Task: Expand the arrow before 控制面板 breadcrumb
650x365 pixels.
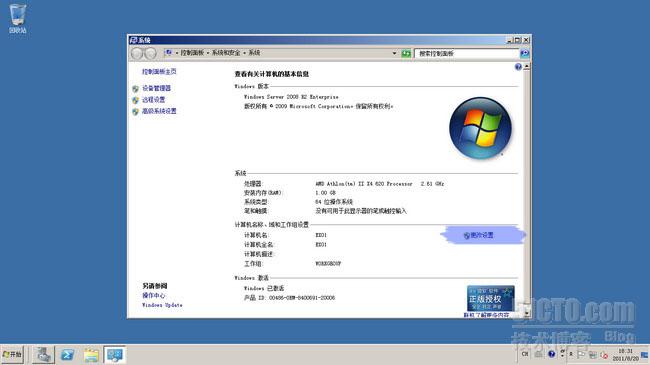Action: coord(177,53)
